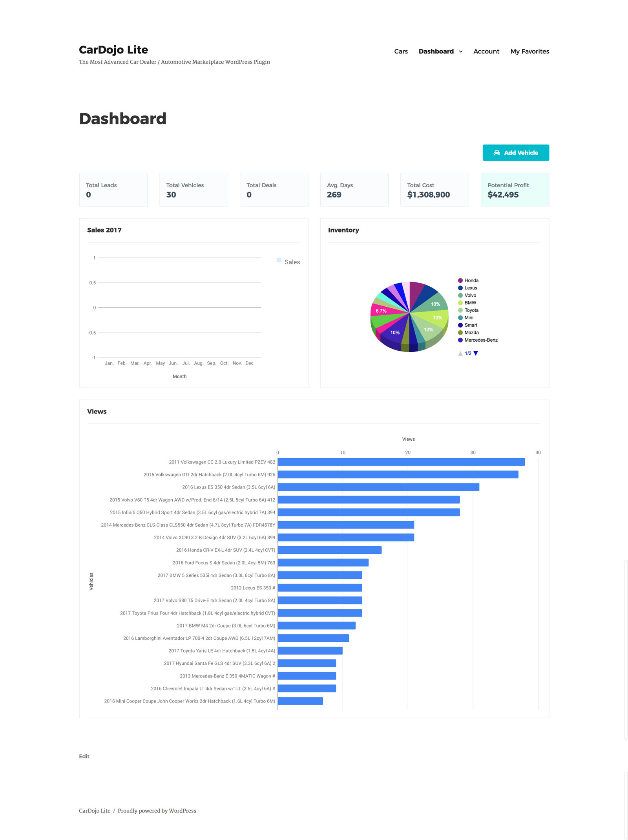628x840 pixels.
Task: Click the bar for 2017 Toyota Prius Four
Action: (x=320, y=613)
